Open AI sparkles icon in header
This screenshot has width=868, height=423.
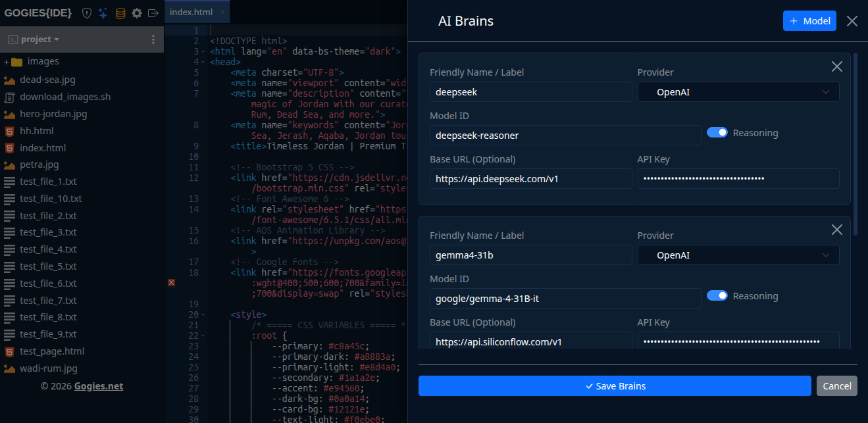point(103,13)
